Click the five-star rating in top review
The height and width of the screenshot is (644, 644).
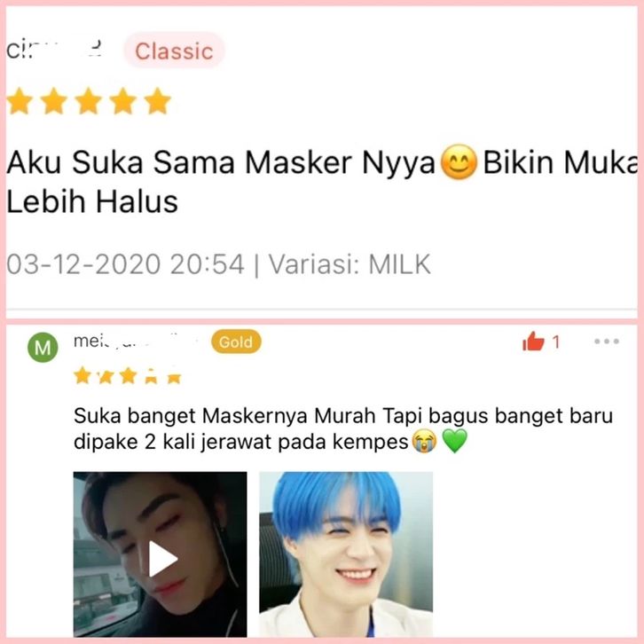(x=89, y=101)
